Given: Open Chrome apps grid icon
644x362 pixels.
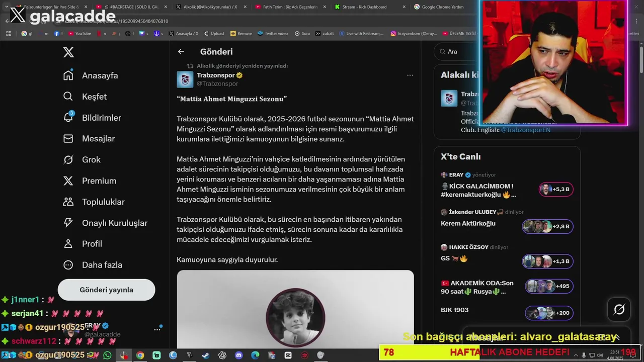Looking at the screenshot, I should (x=9, y=34).
